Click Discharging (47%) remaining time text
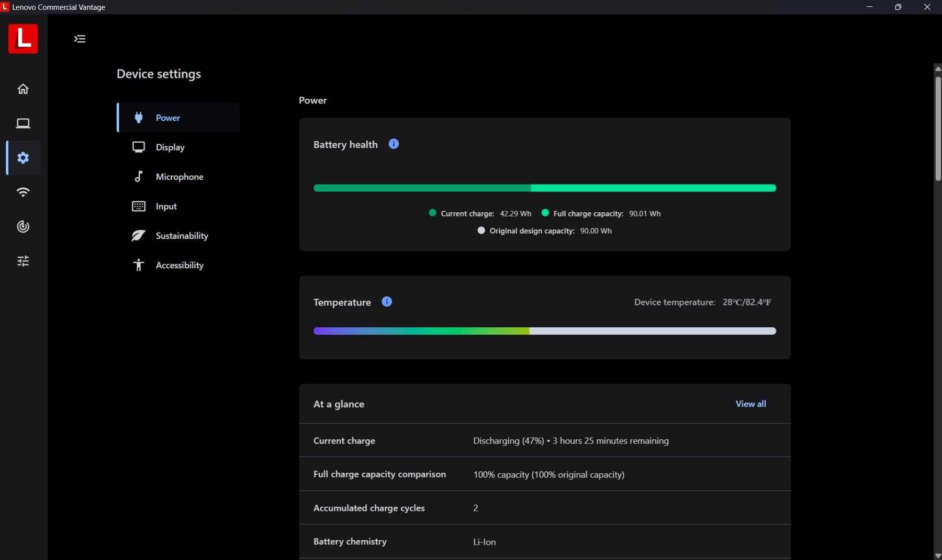The image size is (942, 560). click(x=571, y=441)
